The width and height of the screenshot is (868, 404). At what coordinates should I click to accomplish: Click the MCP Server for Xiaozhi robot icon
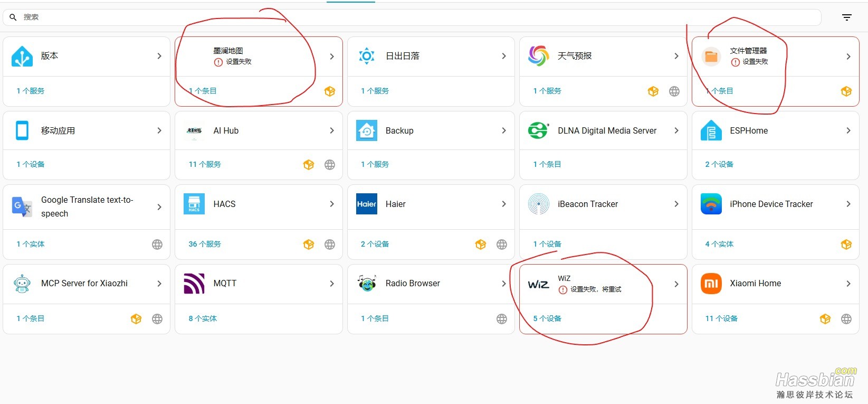tap(22, 284)
